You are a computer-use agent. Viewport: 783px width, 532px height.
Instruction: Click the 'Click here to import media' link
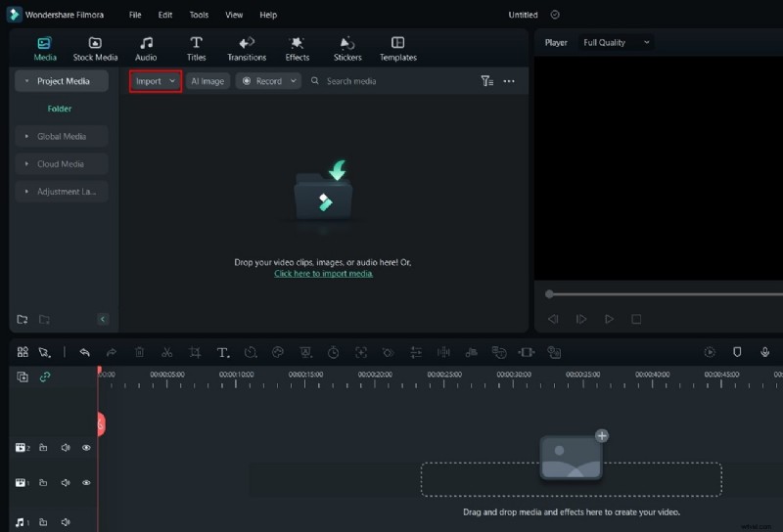[323, 274]
